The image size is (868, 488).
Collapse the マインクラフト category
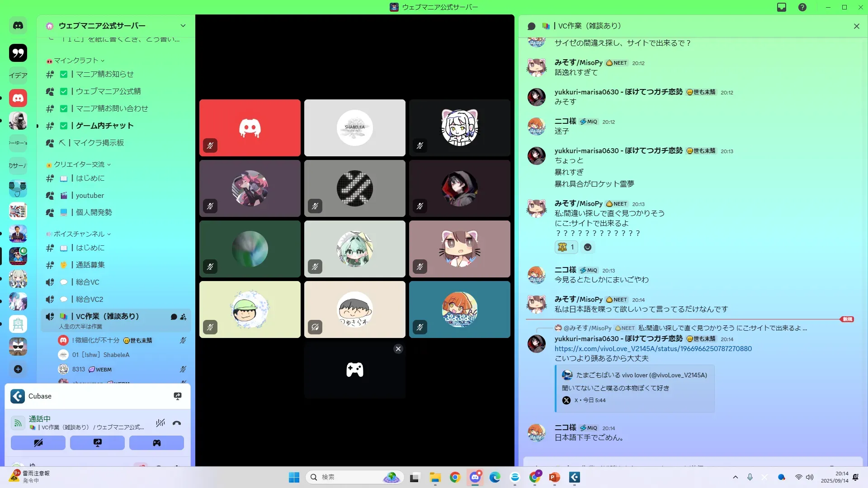click(x=76, y=61)
